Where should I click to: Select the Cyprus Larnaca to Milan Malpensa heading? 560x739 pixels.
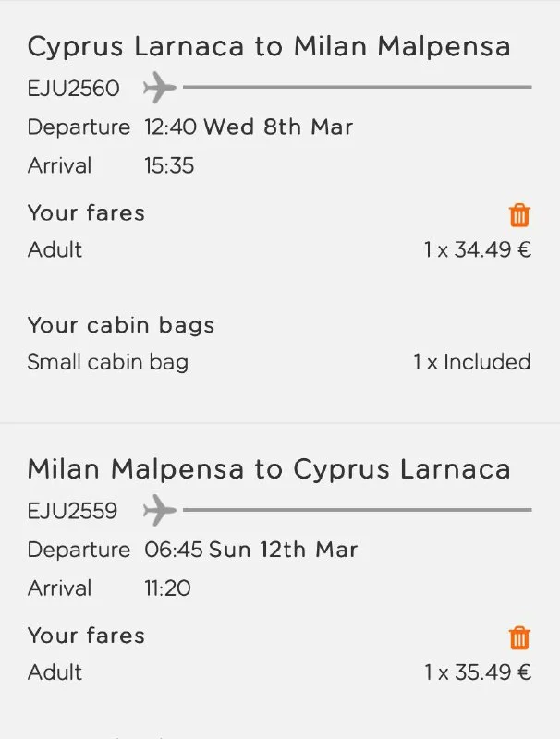268,47
